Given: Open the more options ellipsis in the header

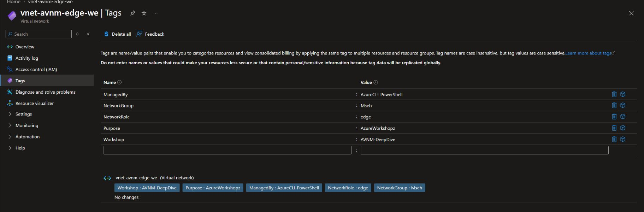Looking at the screenshot, I should coord(155,13).
